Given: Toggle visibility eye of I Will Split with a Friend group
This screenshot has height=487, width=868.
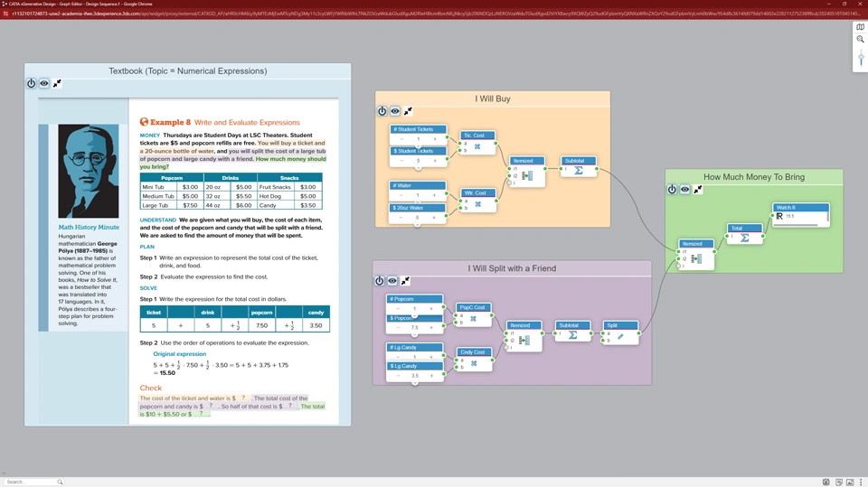Looking at the screenshot, I should 392,281.
